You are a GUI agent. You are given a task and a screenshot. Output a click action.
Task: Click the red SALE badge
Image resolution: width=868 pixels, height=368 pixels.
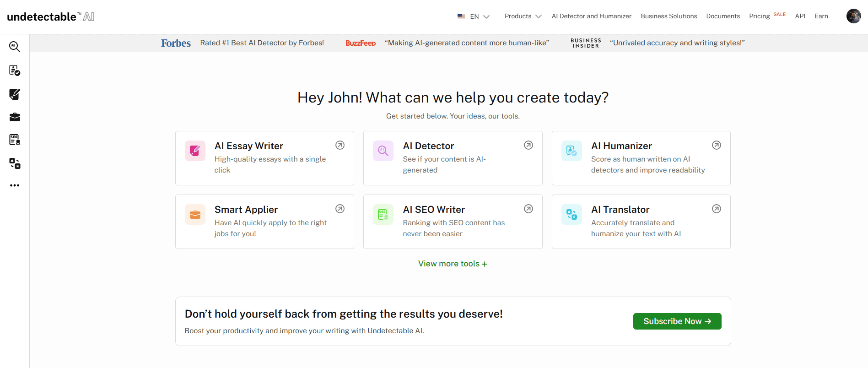pyautogui.click(x=780, y=14)
